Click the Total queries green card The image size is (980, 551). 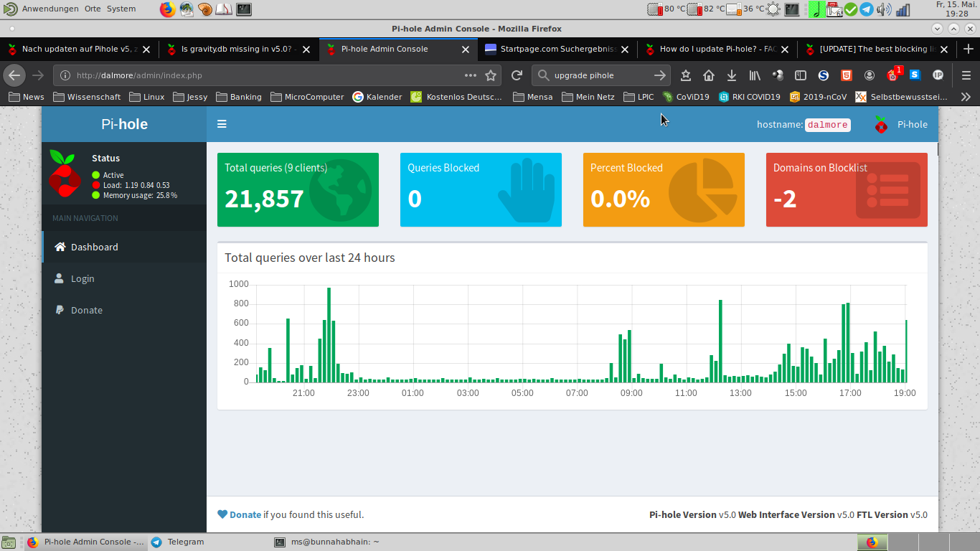point(298,189)
